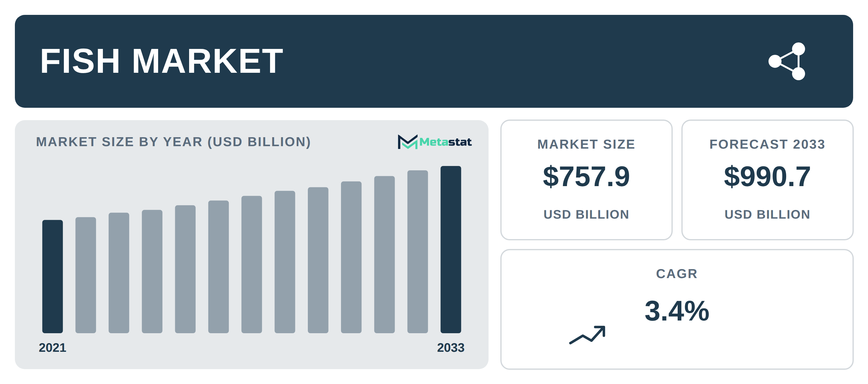Click the seventh bar in the chart

click(252, 264)
